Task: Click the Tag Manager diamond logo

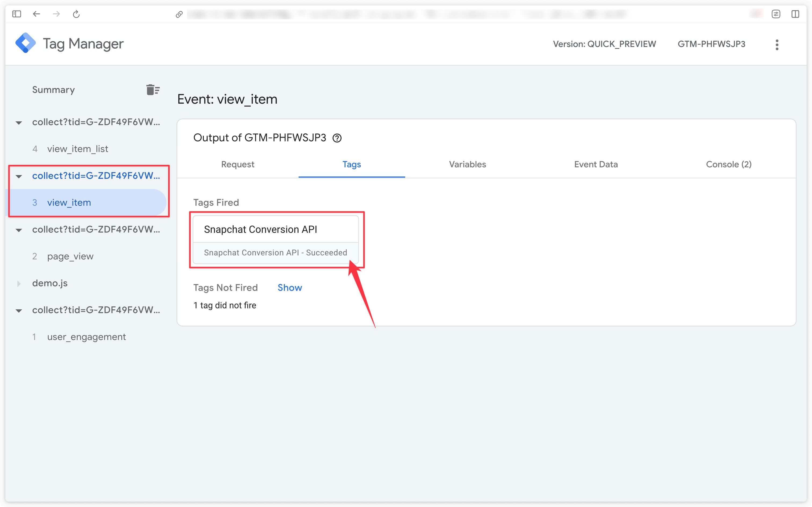Action: pyautogui.click(x=26, y=43)
